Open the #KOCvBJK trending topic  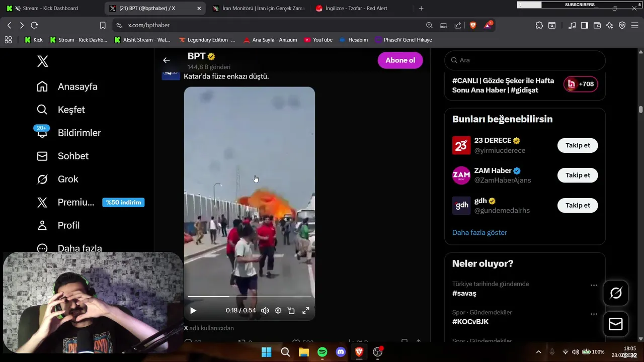click(470, 322)
